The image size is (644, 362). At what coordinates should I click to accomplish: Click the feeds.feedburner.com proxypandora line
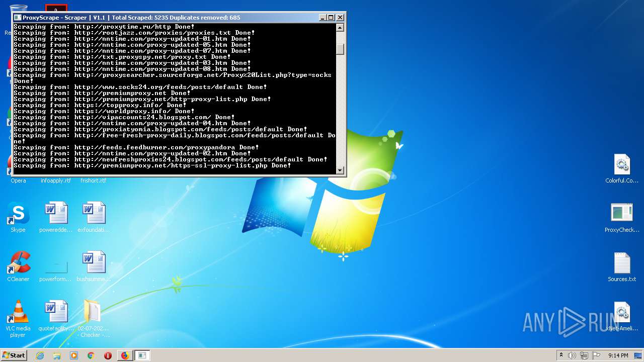(x=136, y=147)
